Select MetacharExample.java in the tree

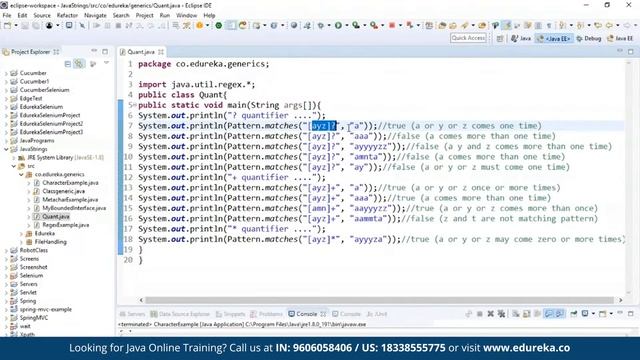tap(70, 200)
